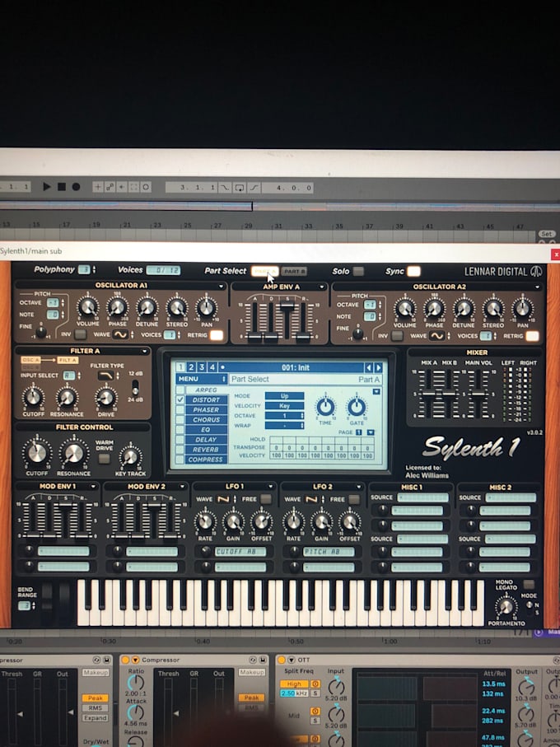Click the LFO 1 Rate knob
The width and height of the screenshot is (560, 747).
pyautogui.click(x=205, y=521)
